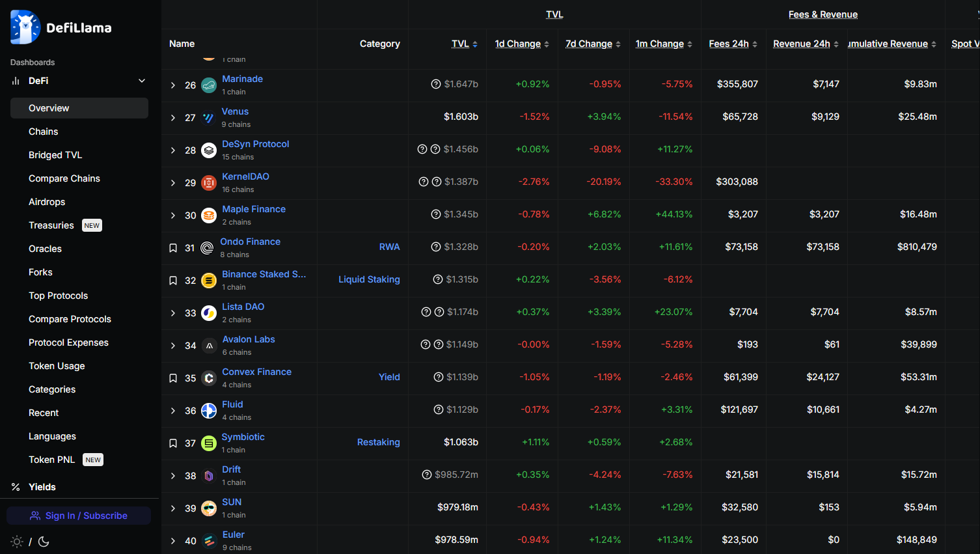Image resolution: width=980 pixels, height=554 pixels.
Task: Sort by TVL column
Action: [x=465, y=44]
